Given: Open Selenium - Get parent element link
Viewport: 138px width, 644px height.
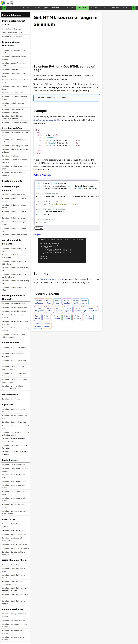Looking at the screenshot, I should (15, 304).
